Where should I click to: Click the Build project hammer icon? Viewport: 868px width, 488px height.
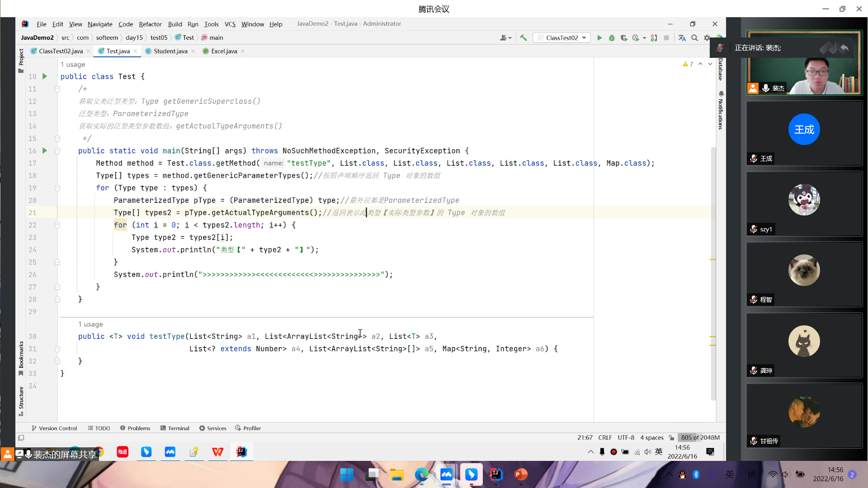[524, 38]
